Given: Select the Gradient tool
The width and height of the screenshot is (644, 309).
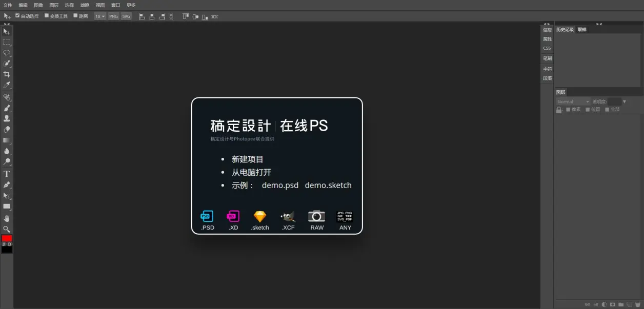Looking at the screenshot, I should (7, 140).
